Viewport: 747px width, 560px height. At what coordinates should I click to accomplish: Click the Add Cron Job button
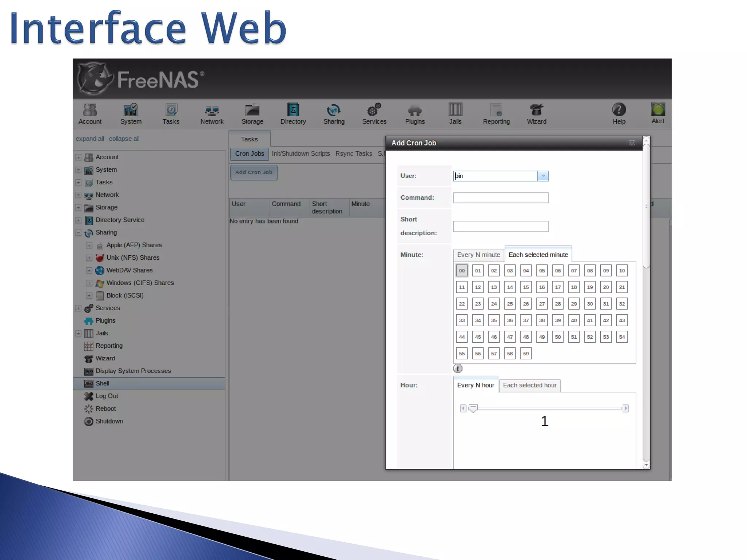[x=253, y=172]
